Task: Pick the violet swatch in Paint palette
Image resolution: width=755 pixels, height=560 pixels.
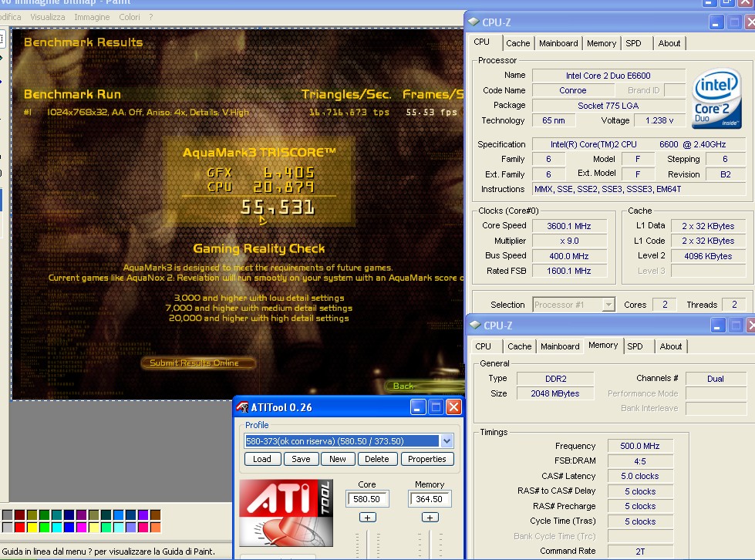Action: click(x=143, y=515)
